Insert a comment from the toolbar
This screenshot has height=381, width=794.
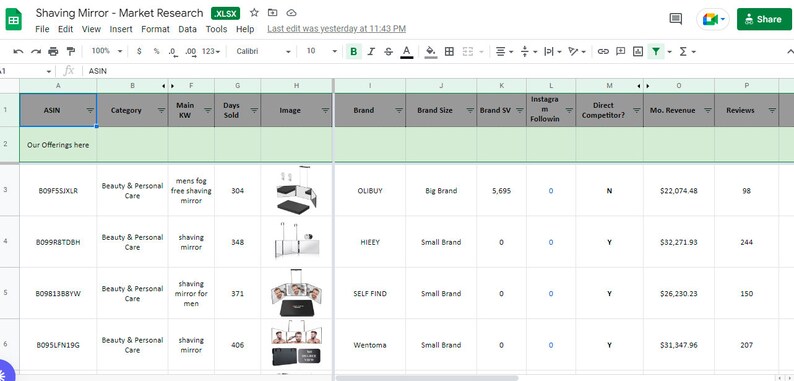[620, 51]
